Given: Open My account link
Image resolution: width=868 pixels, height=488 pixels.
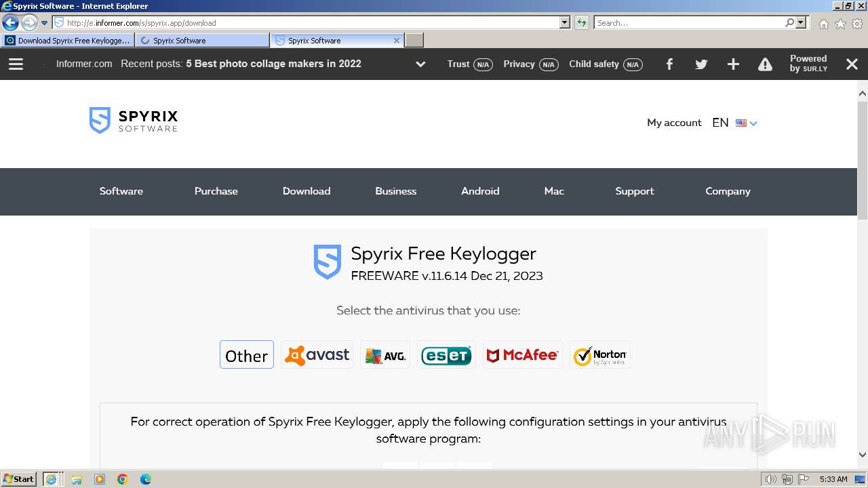Looking at the screenshot, I should [674, 123].
